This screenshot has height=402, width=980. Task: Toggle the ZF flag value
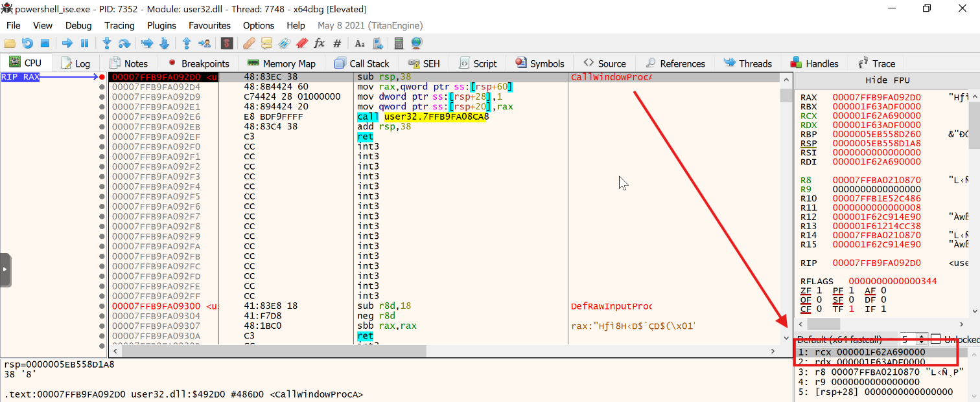[819, 291]
